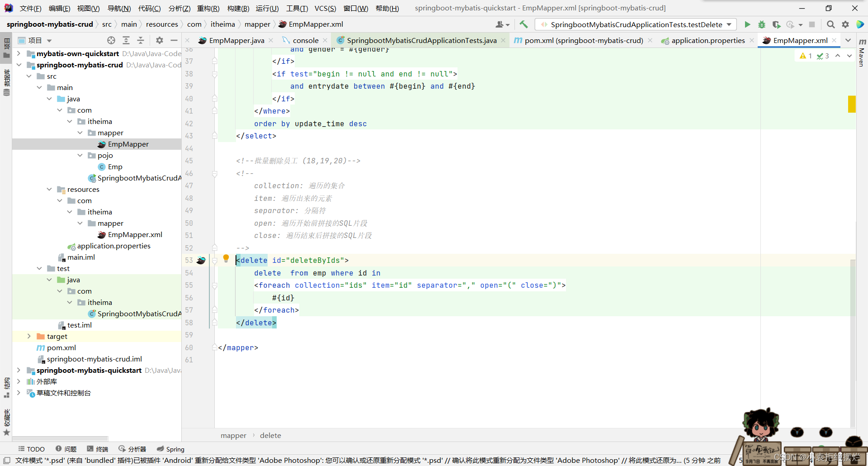Place the cursor in line 54 code
868x466 pixels.
(x=317, y=273)
